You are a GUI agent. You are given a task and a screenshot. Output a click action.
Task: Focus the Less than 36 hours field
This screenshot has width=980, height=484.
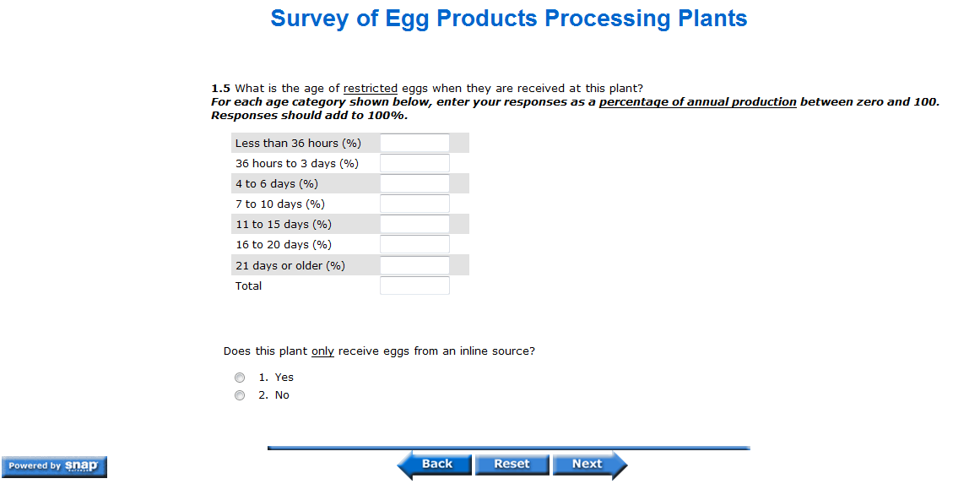[x=414, y=143]
